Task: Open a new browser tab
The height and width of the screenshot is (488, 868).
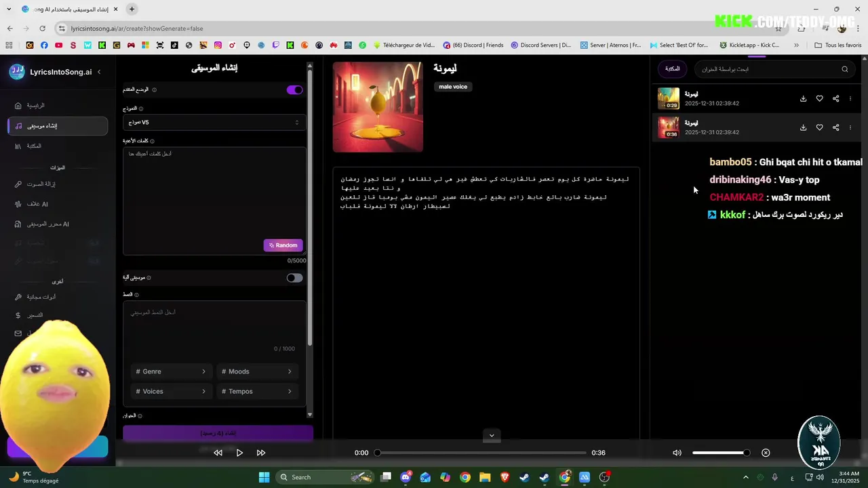Action: 132,9
